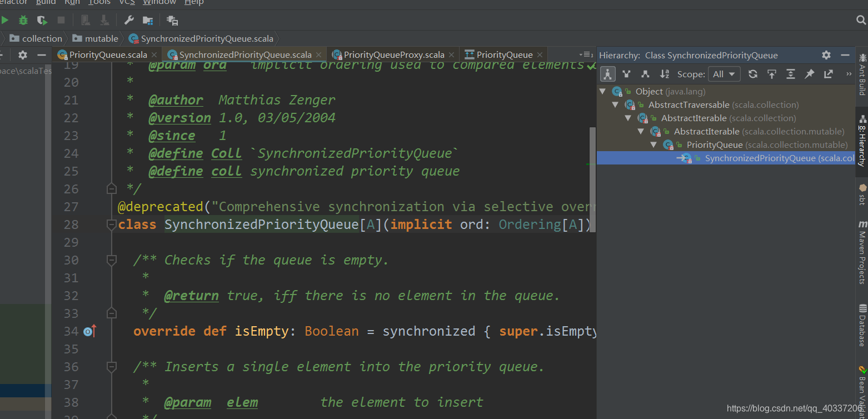The width and height of the screenshot is (868, 419).
Task: Collapse AbstractIterable (scala.collection.mutable) node
Action: coord(641,131)
